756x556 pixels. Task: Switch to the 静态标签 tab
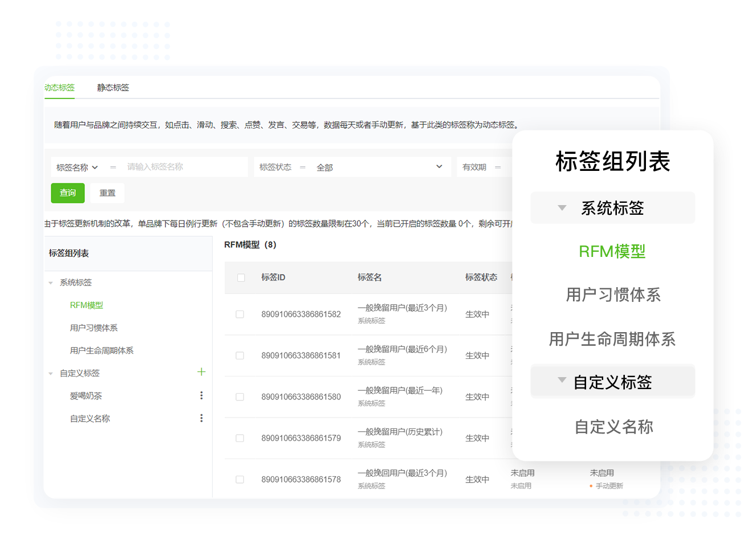(113, 88)
